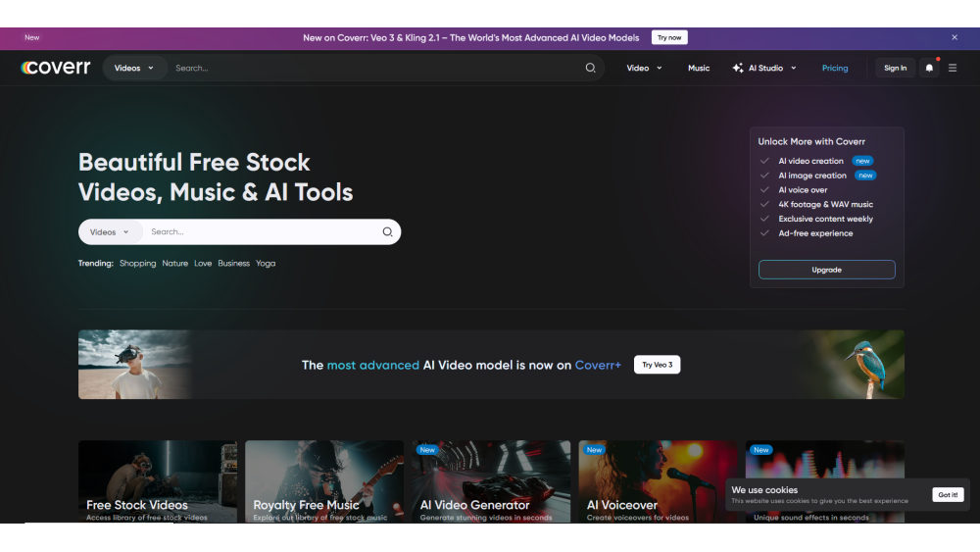Expand the hero Videos search-type dropdown

(110, 232)
